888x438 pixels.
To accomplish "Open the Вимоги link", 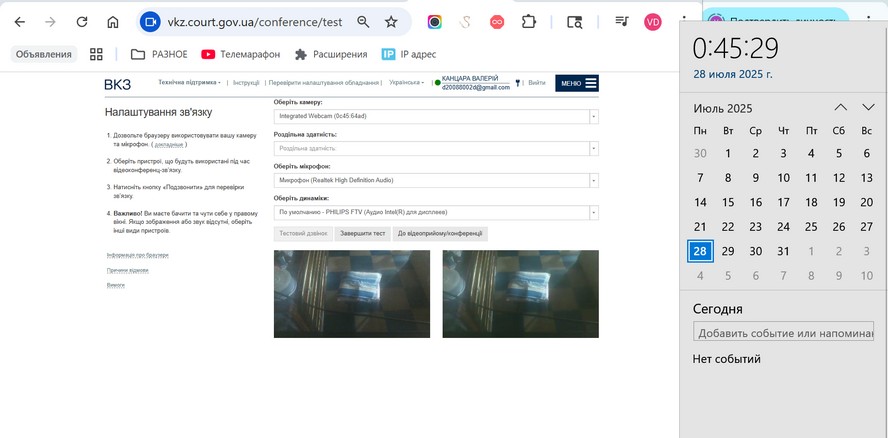I will [x=116, y=286].
